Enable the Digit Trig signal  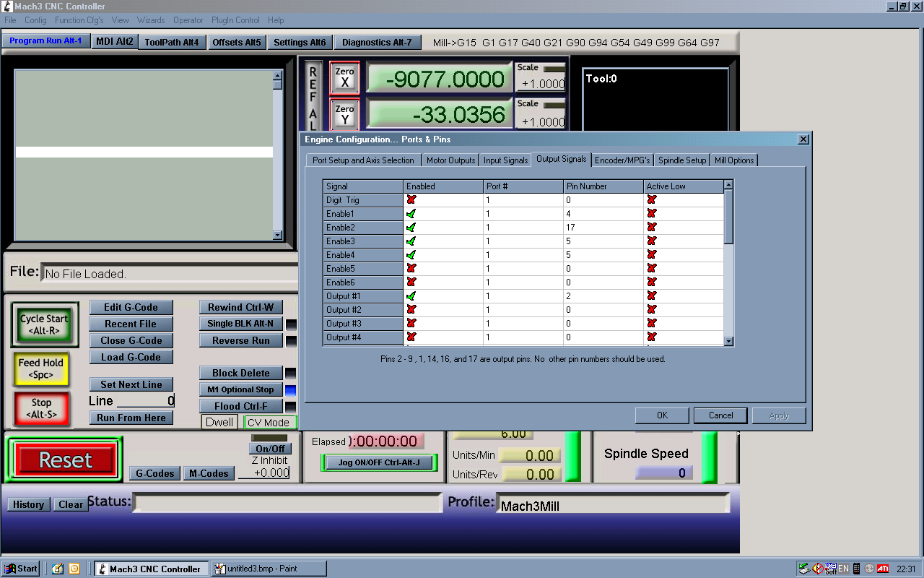(x=411, y=200)
